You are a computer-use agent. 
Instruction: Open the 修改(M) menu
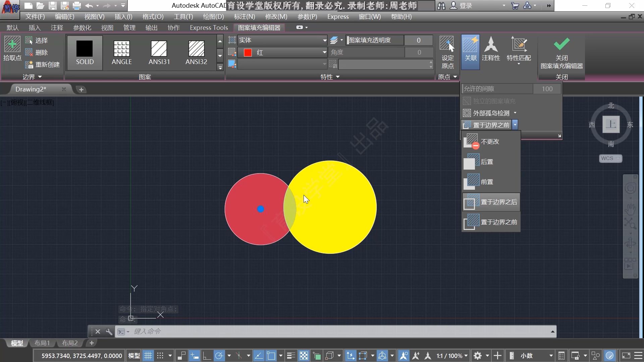[x=276, y=16]
